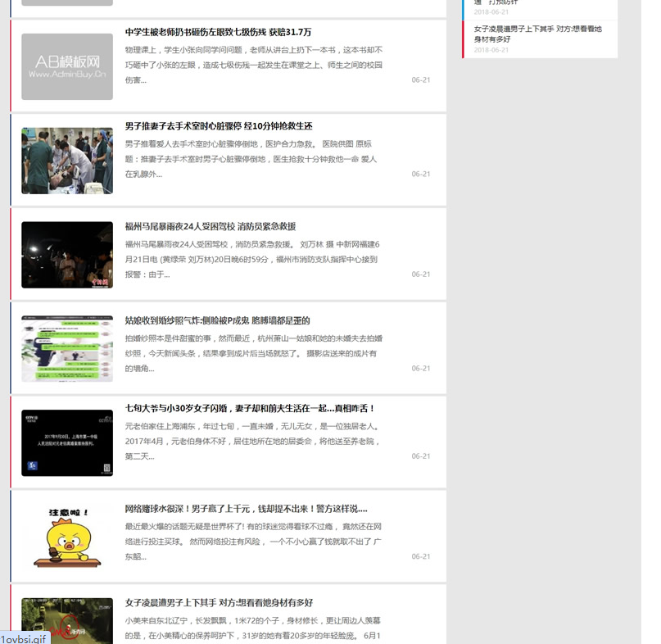Open headline 男子推妻子去手术室时心脏骤停
Image resolution: width=661 pixels, height=644 pixels.
point(219,126)
